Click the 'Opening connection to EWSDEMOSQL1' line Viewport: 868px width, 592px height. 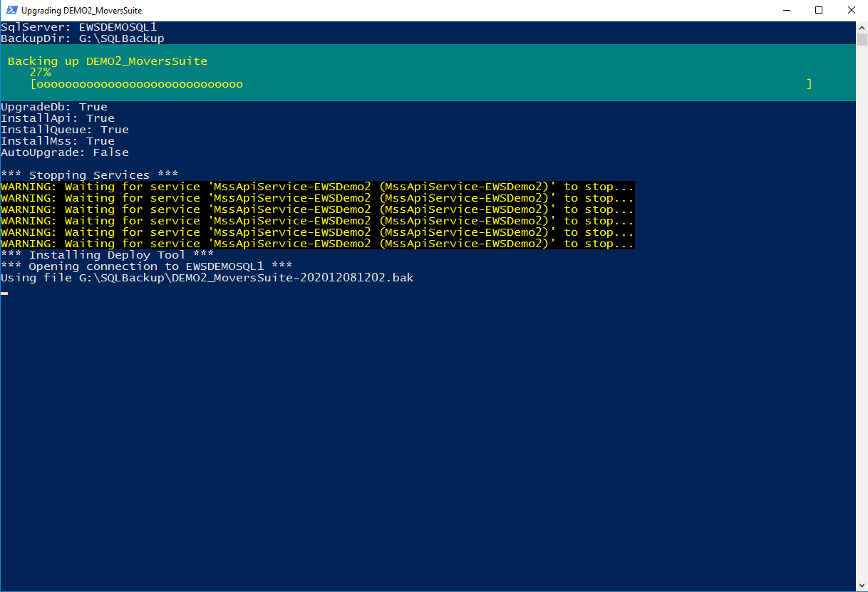point(146,266)
